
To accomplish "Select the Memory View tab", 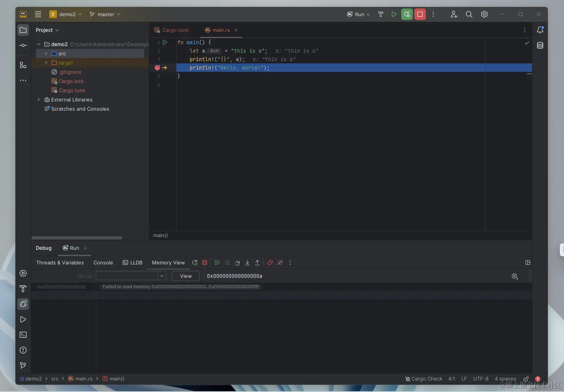I will (x=168, y=262).
